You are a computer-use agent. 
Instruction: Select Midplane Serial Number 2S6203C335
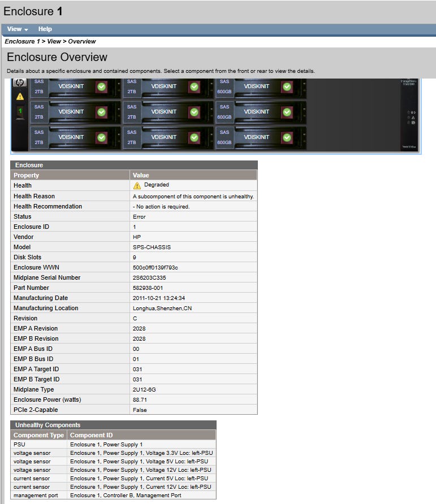point(149,278)
